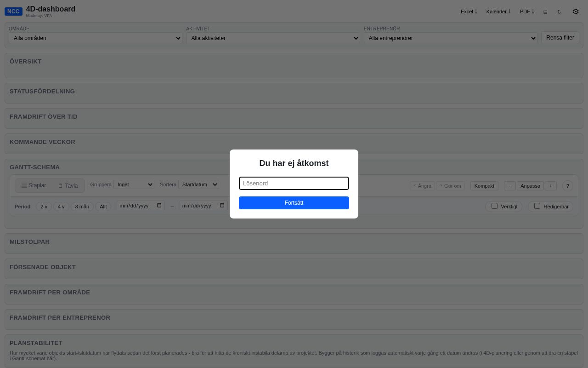
Task: Toggle the Kompakt button
Action: 484,186
